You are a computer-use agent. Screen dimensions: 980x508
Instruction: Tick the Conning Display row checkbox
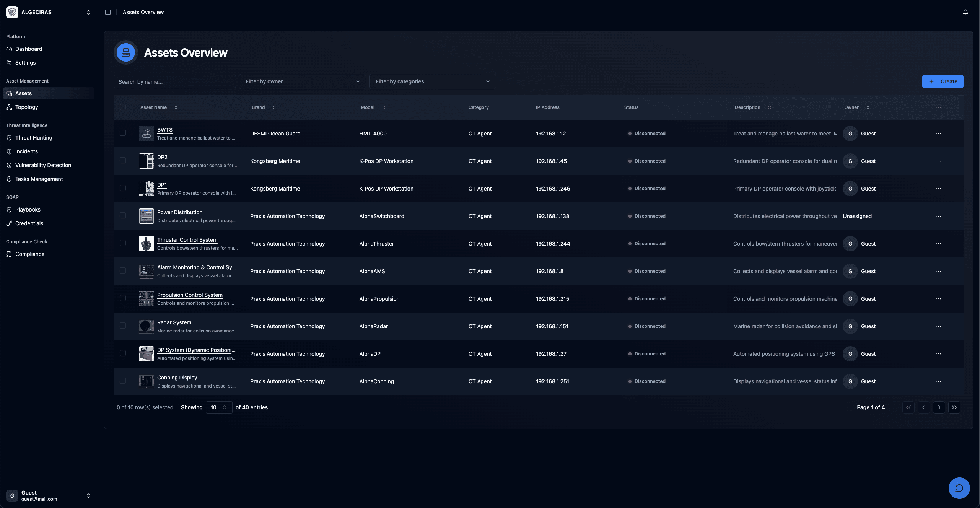[123, 381]
